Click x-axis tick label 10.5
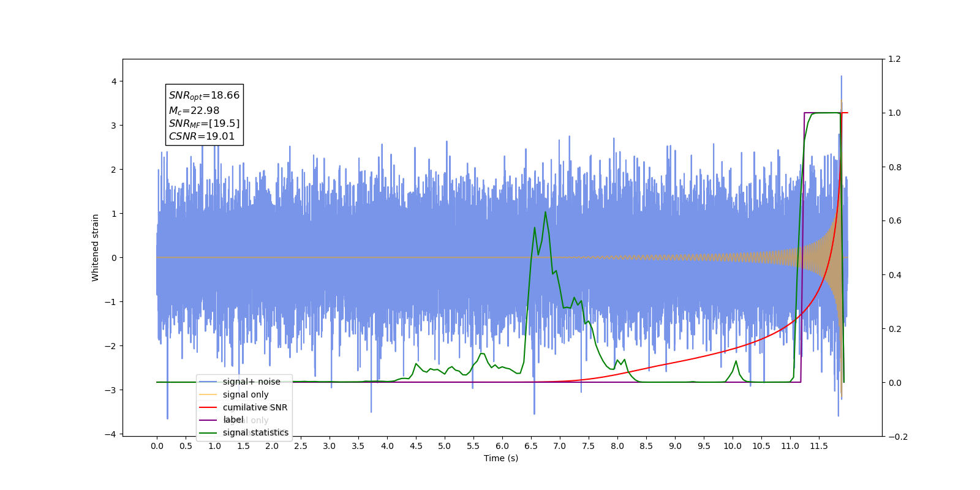The width and height of the screenshot is (980, 490). [761, 446]
